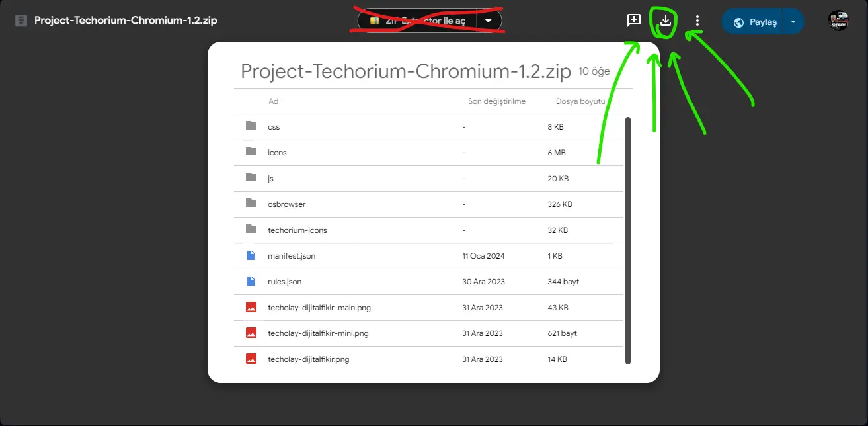The image size is (868, 426).
Task: Click the Paylaş share button
Action: click(752, 21)
